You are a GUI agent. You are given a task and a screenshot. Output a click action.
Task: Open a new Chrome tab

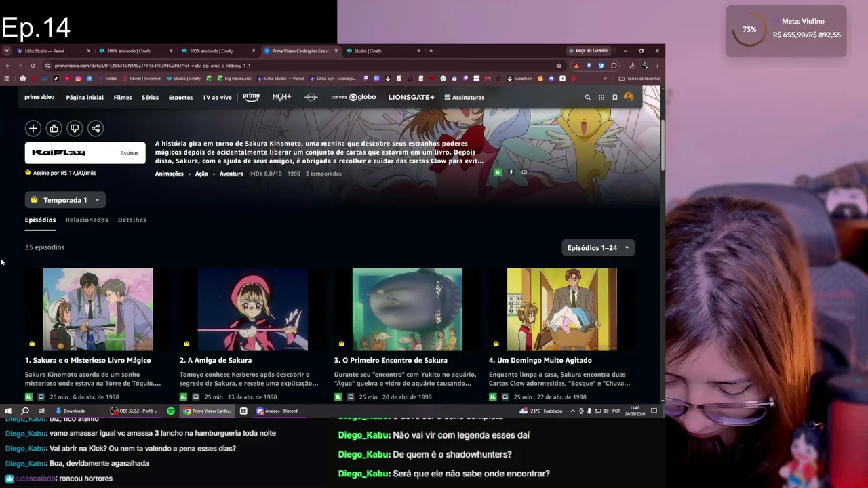(x=431, y=51)
